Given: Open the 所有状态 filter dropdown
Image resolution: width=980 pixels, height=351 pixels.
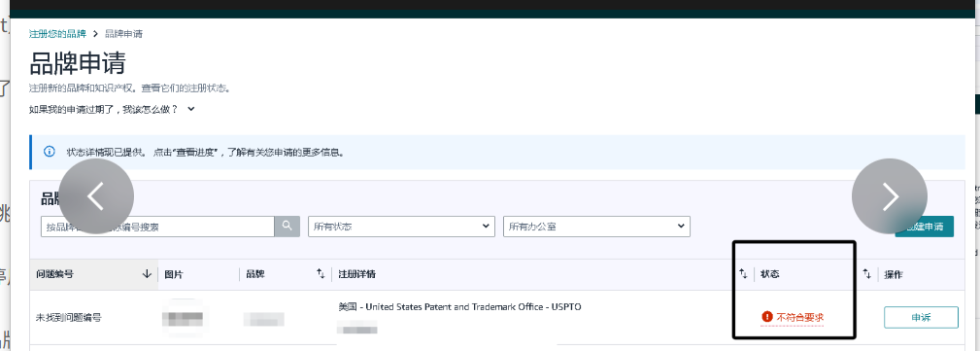Looking at the screenshot, I should click(401, 227).
